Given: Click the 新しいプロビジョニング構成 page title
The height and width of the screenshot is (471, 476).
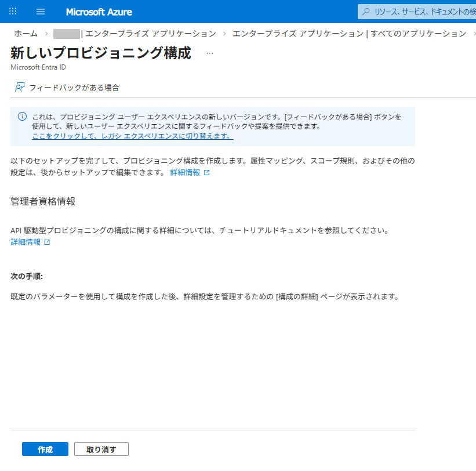Looking at the screenshot, I should 101,53.
